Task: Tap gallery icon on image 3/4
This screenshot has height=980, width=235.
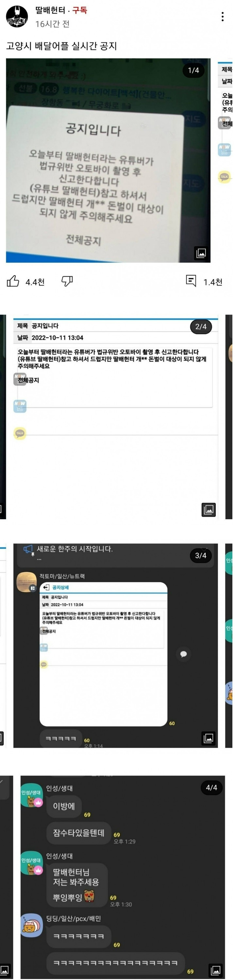Action: 208,738
